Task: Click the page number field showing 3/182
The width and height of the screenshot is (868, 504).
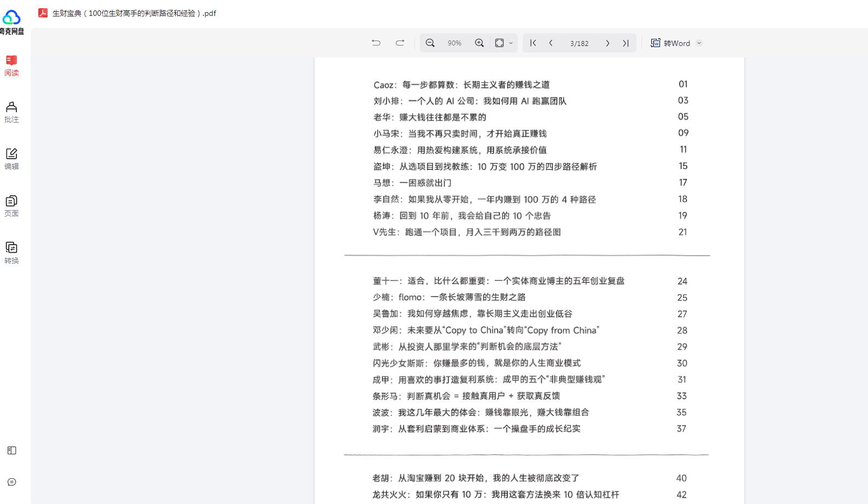Action: [579, 43]
